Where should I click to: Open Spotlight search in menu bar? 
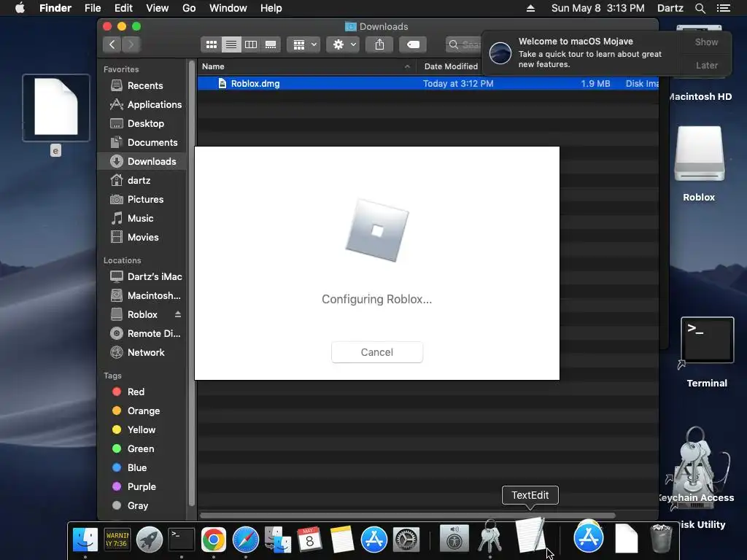point(700,8)
